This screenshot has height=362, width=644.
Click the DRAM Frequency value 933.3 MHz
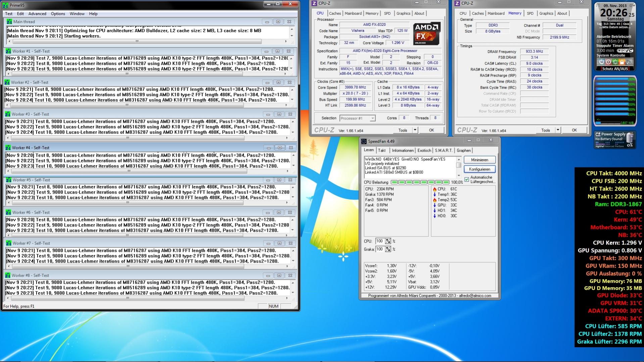(535, 52)
